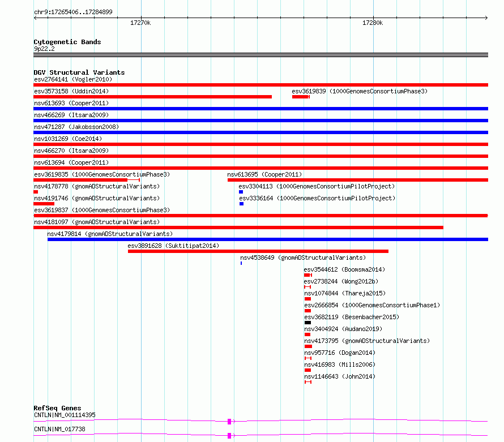The height and width of the screenshot is (442, 504).
Task: Select esv3304113 (1000GenomesConsortiumPilotProject) label
Action: [317, 186]
